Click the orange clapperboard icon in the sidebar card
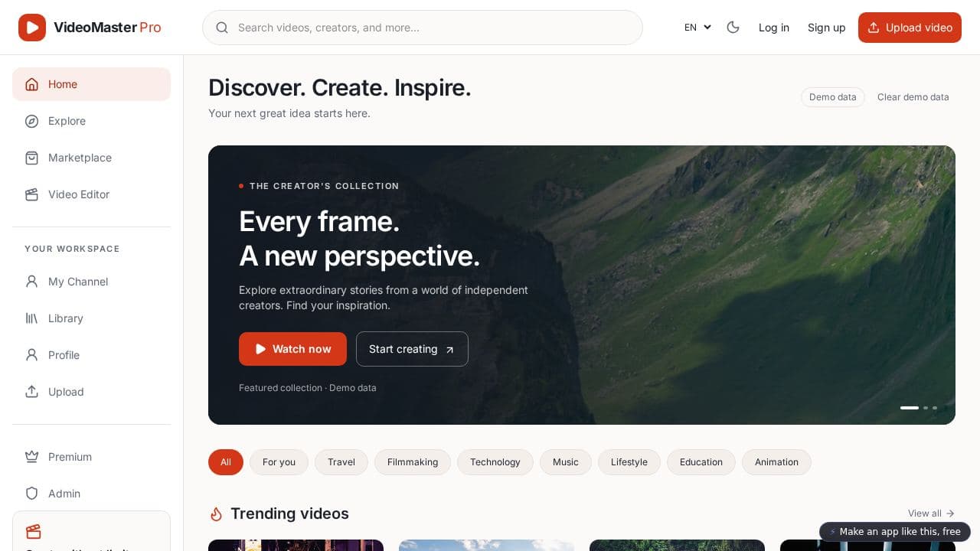Viewport: 980px width, 551px height. click(33, 531)
